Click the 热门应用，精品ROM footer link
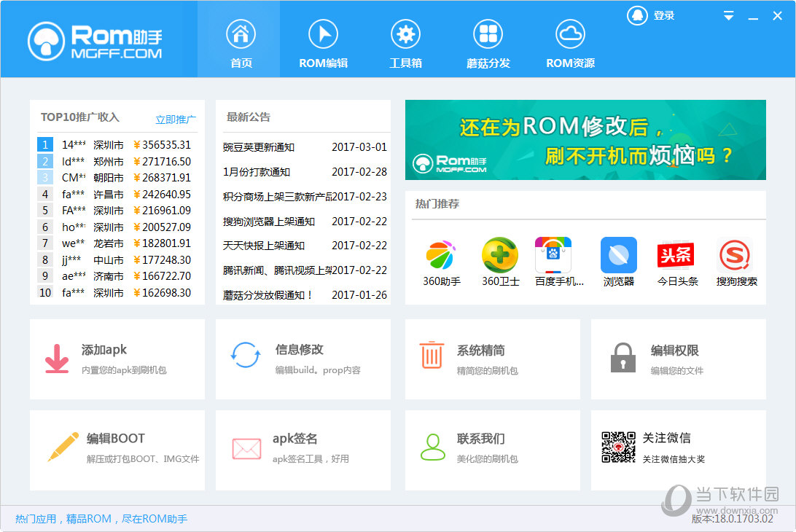796x532 pixels. (x=101, y=519)
